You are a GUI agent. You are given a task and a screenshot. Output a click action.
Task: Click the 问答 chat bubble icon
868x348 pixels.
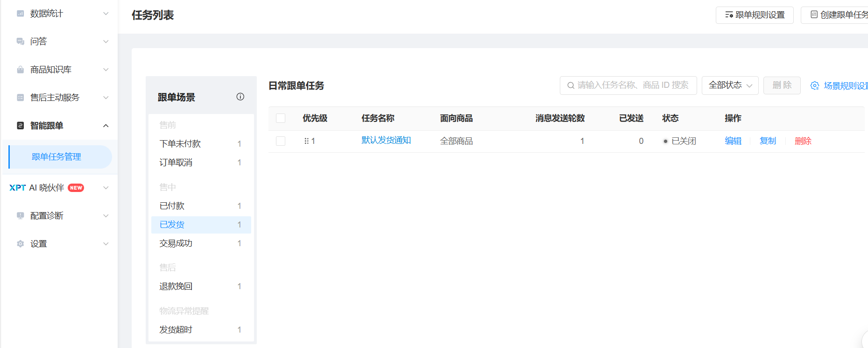pyautogui.click(x=20, y=42)
